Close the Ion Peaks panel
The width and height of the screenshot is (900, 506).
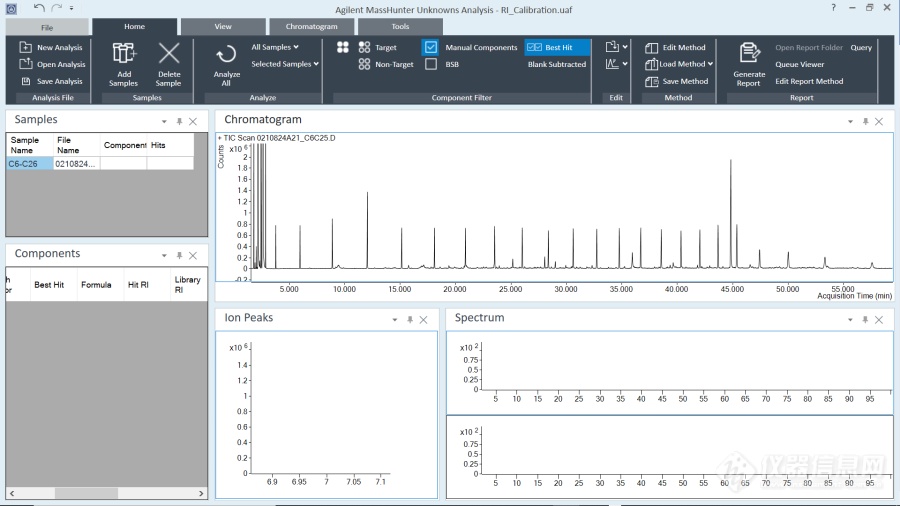pyautogui.click(x=424, y=320)
